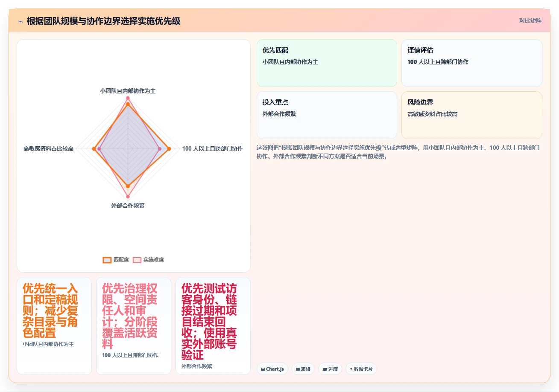Click the pink data point at bottom axis

(x=128, y=197)
